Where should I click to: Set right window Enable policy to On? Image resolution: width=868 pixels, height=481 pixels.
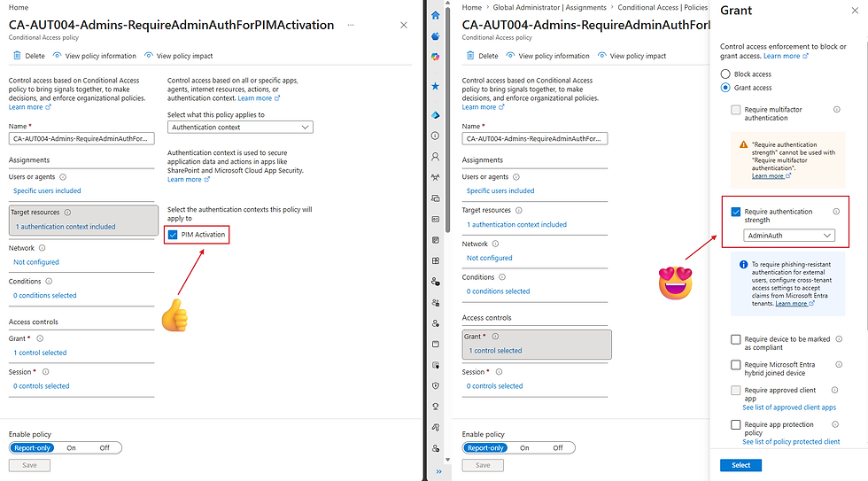pos(524,448)
